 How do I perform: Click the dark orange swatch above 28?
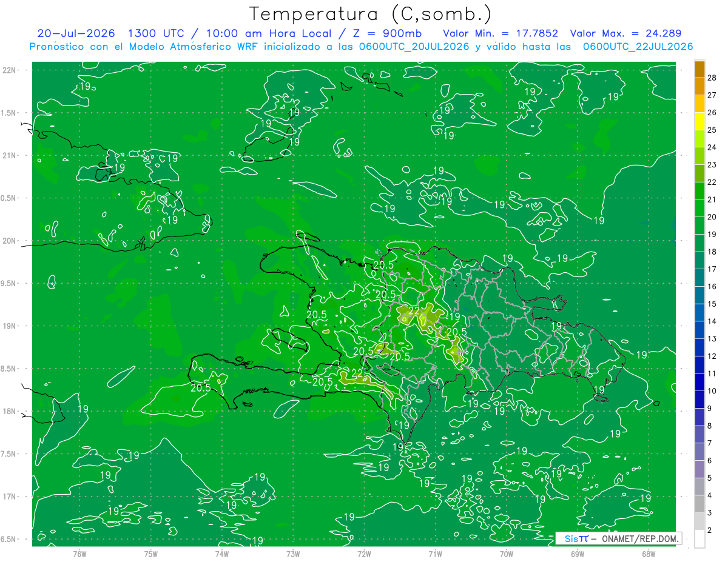[699, 69]
